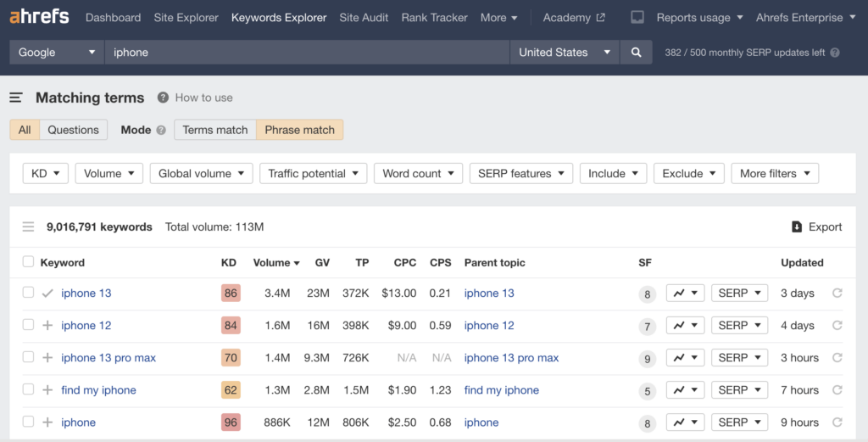This screenshot has width=868, height=442.
Task: Open the Global volume filter dropdown
Action: coord(202,173)
